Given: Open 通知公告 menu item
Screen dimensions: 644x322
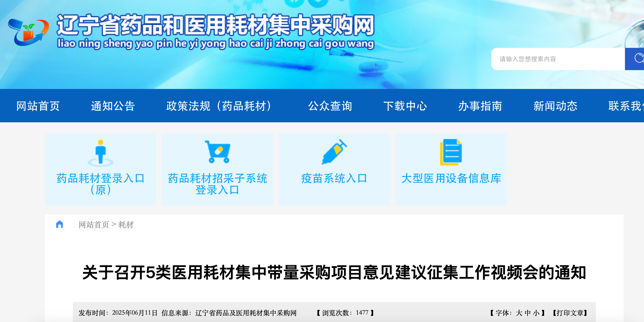Looking at the screenshot, I should 113,106.
